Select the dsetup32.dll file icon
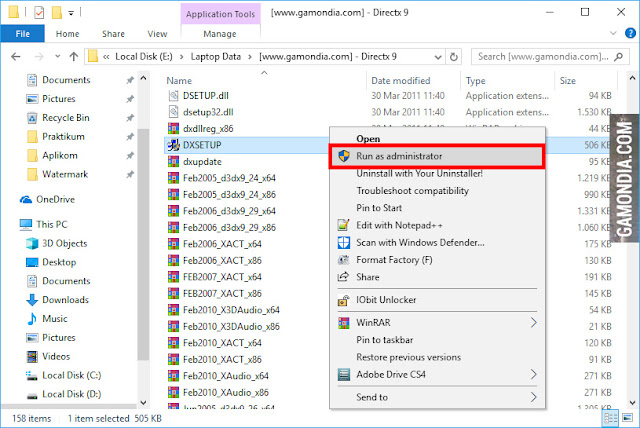The image size is (640, 428). click(173, 112)
